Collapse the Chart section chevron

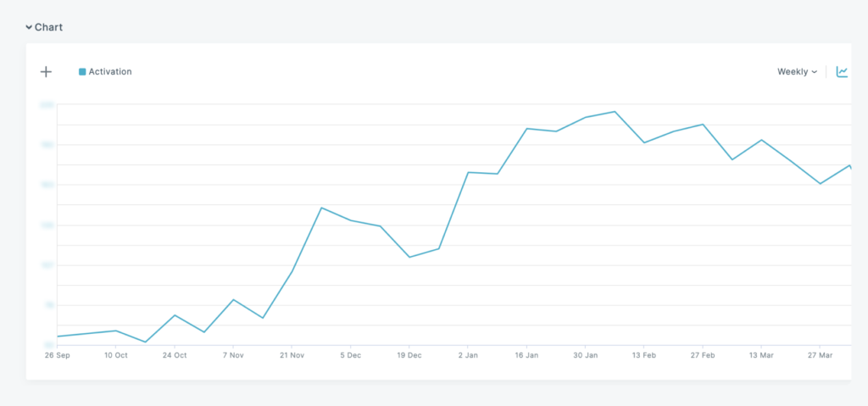(29, 28)
